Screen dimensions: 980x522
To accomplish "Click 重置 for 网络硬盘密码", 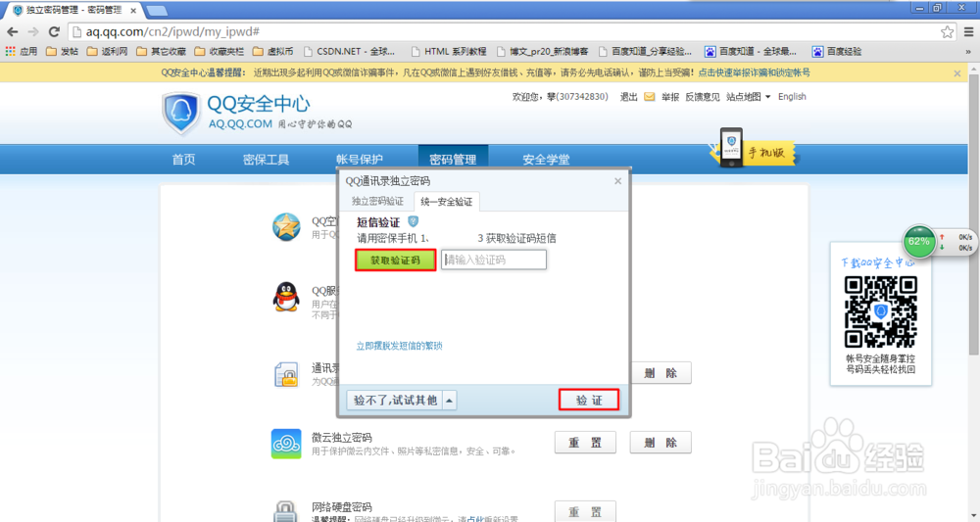I will coord(585,511).
